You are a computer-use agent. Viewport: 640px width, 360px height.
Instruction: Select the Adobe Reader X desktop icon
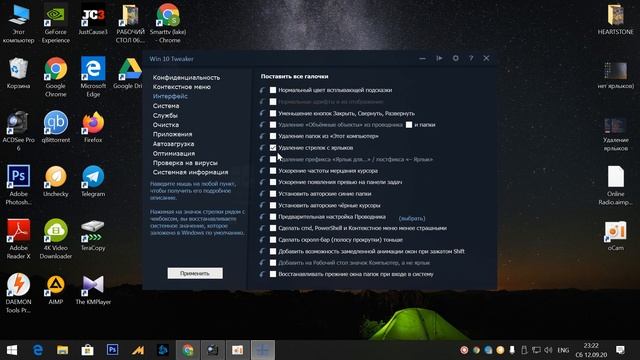pyautogui.click(x=18, y=239)
